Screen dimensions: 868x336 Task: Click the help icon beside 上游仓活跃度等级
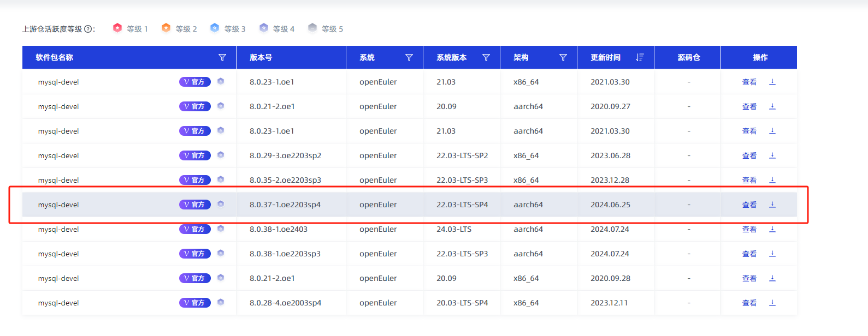(88, 29)
